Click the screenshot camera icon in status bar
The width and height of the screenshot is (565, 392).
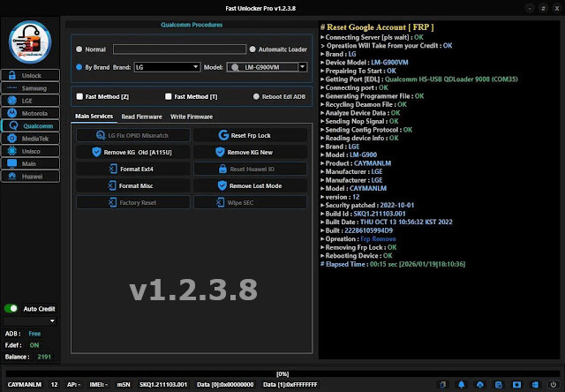(516, 385)
